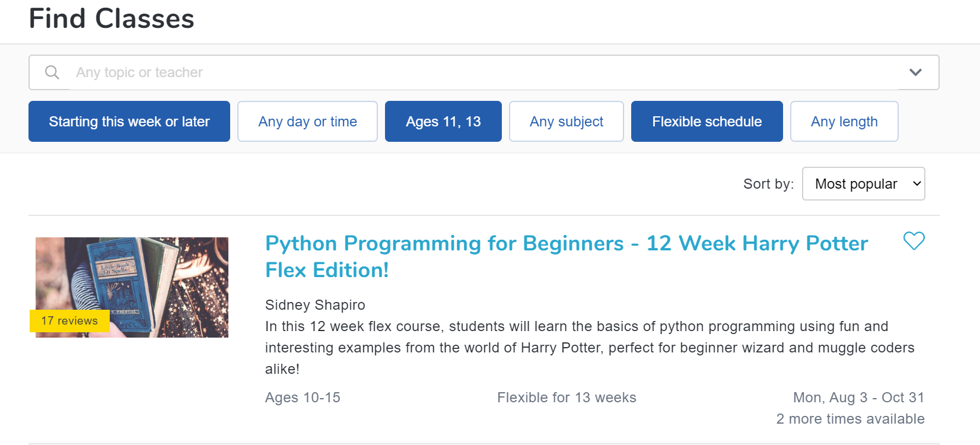The width and height of the screenshot is (980, 445).
Task: Click the Mon, Aug 3 - Oct 31 date
Action: pos(858,398)
